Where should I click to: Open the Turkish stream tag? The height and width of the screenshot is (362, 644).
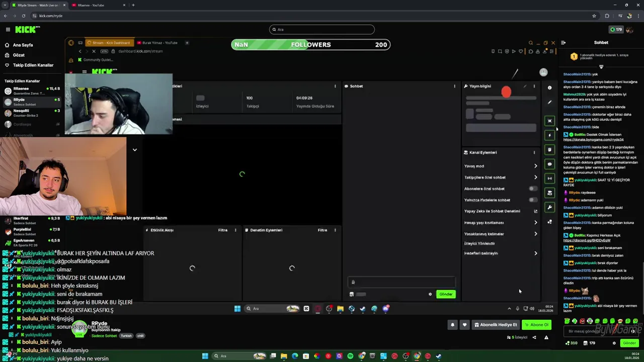pyautogui.click(x=126, y=336)
